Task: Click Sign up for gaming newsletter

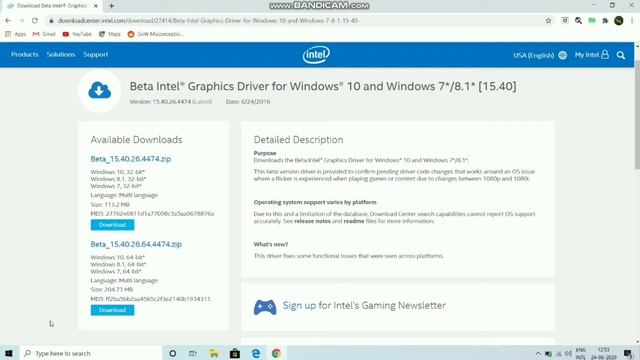Action: [299, 305]
